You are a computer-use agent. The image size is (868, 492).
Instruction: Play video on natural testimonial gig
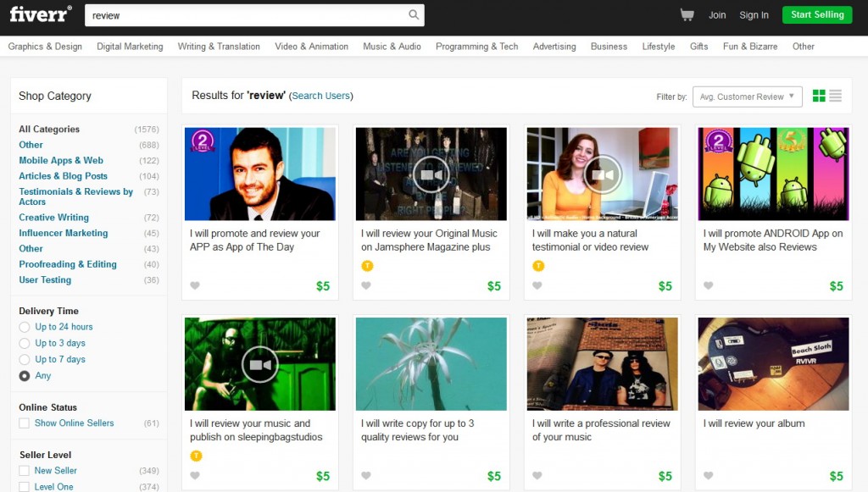coord(602,174)
